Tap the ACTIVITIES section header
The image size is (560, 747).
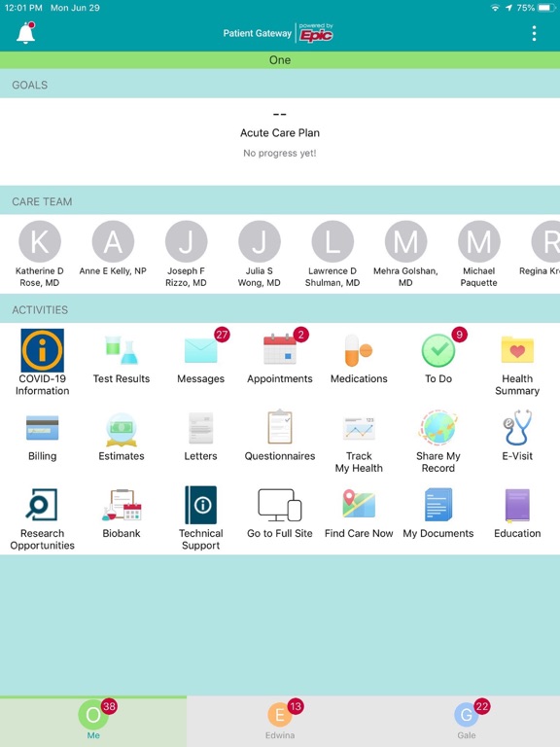coord(40,309)
